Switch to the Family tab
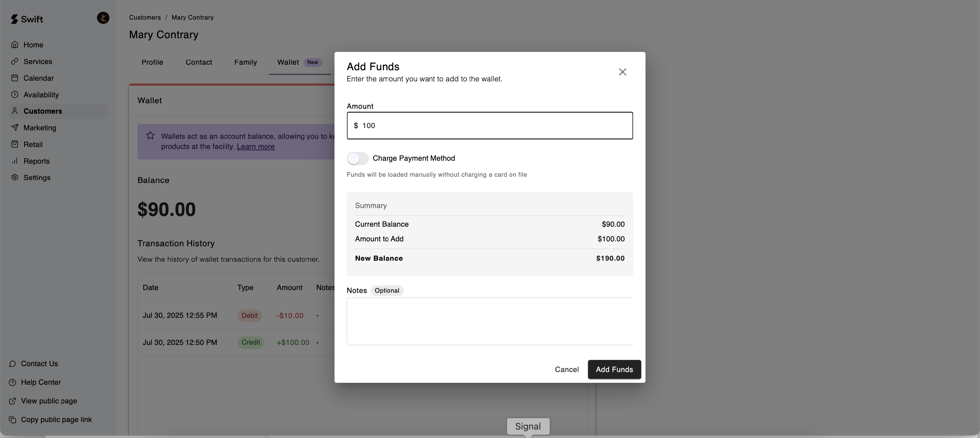The height and width of the screenshot is (438, 980). (x=245, y=62)
